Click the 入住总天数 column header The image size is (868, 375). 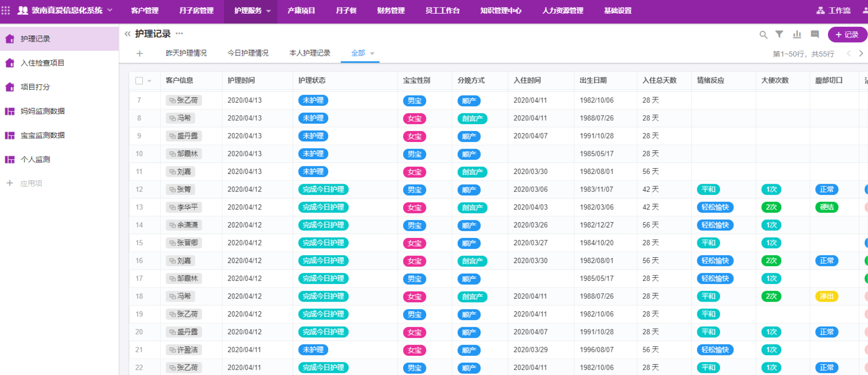[659, 80]
